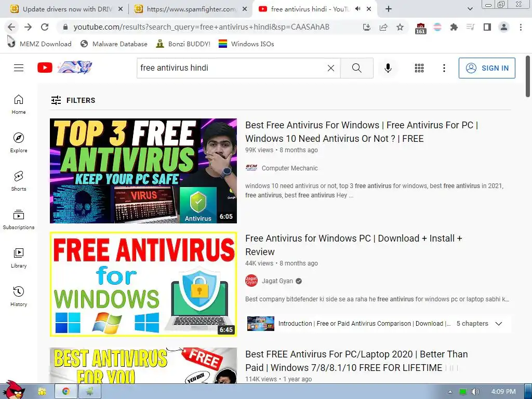
Task: Open the share page icon in address bar
Action: [x=383, y=27]
